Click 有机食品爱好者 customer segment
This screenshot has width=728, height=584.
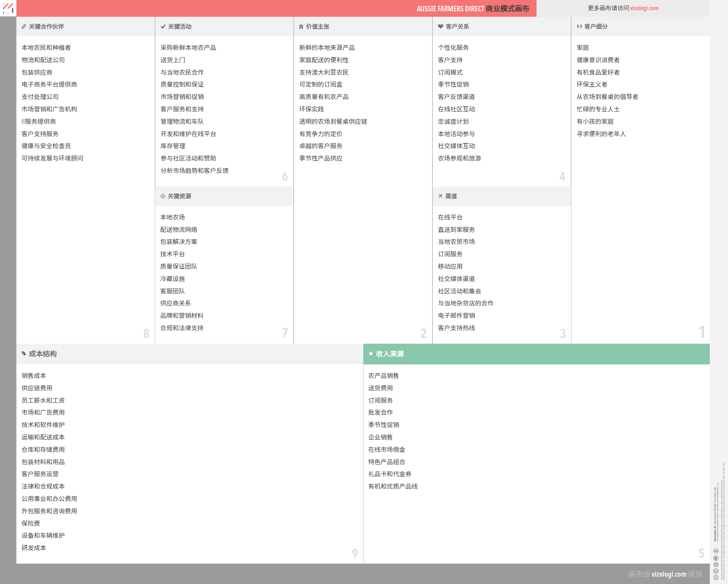coord(598,72)
